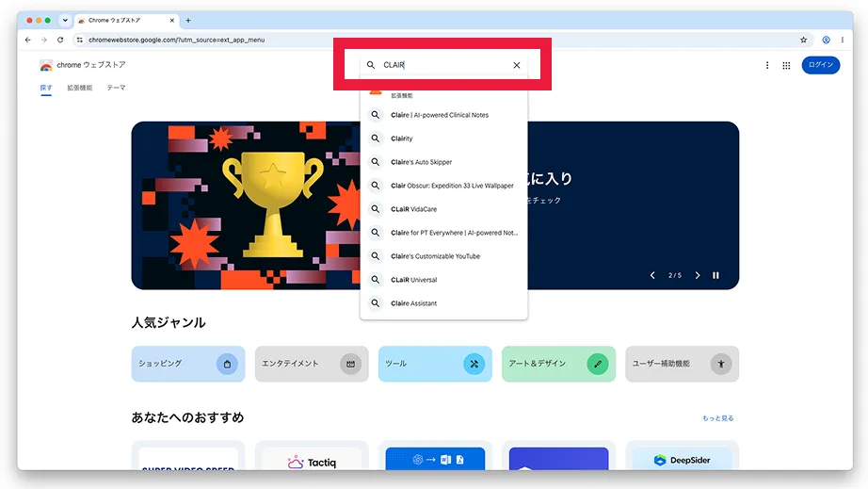
Task: Clear the CLAIR search text
Action: (x=517, y=65)
